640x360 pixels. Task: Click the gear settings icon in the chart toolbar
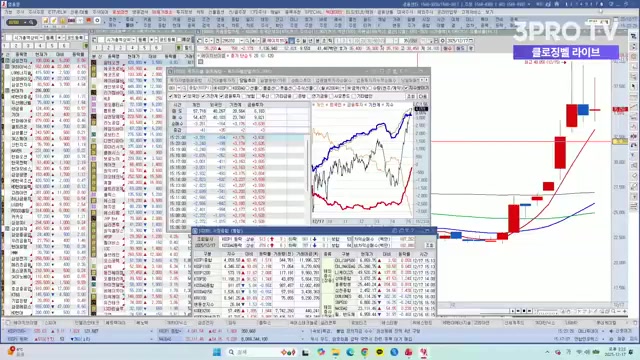point(442,41)
